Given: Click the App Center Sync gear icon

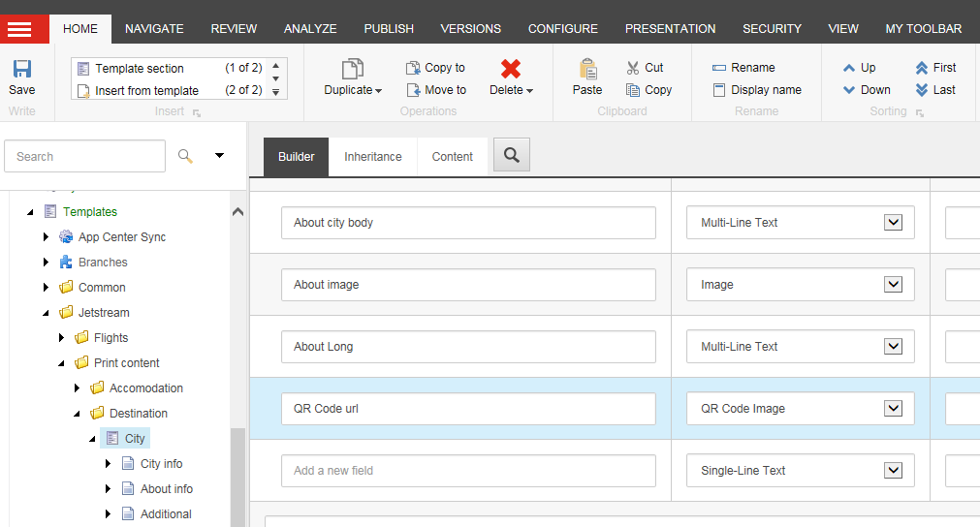Looking at the screenshot, I should tap(66, 236).
